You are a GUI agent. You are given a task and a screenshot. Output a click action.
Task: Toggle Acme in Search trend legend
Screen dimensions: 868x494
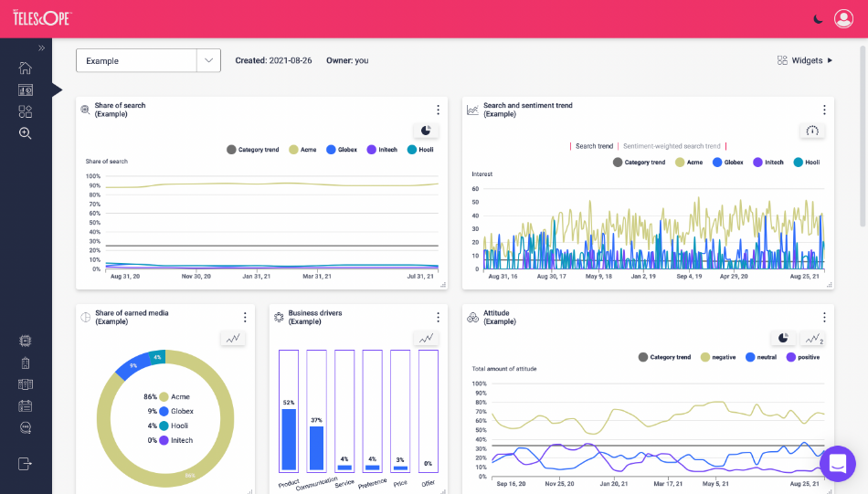(x=689, y=163)
